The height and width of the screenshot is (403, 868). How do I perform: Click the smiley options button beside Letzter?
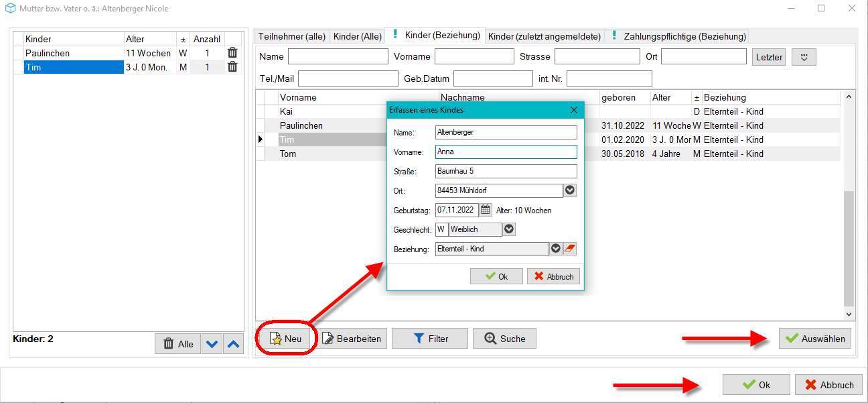(804, 57)
